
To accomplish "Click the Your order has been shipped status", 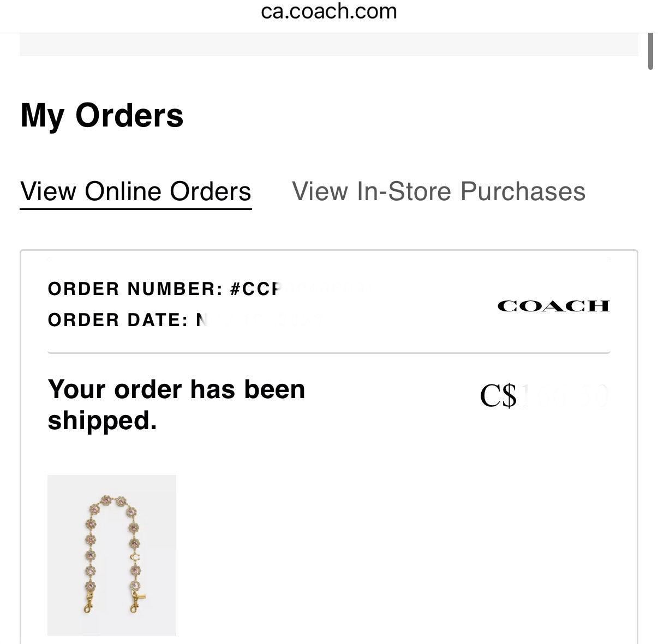I will [177, 404].
